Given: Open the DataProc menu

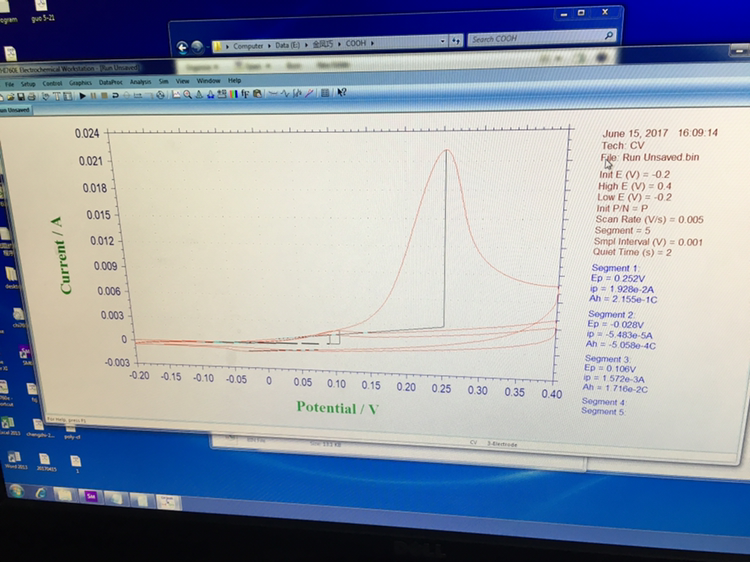Looking at the screenshot, I should [110, 82].
